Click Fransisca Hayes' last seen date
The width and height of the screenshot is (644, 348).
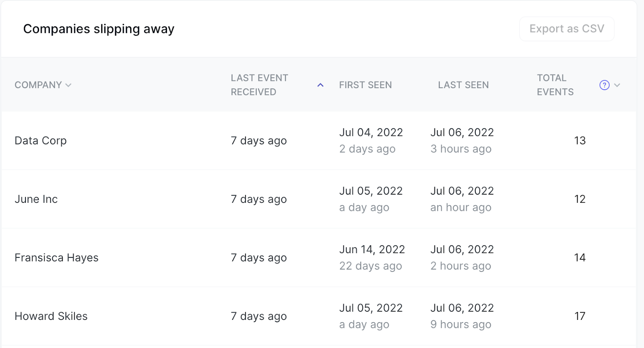tap(462, 250)
